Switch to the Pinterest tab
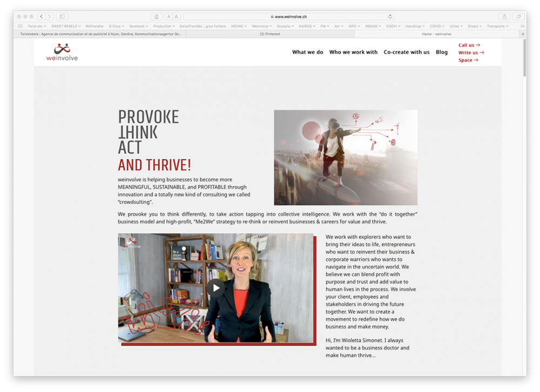 pos(270,34)
